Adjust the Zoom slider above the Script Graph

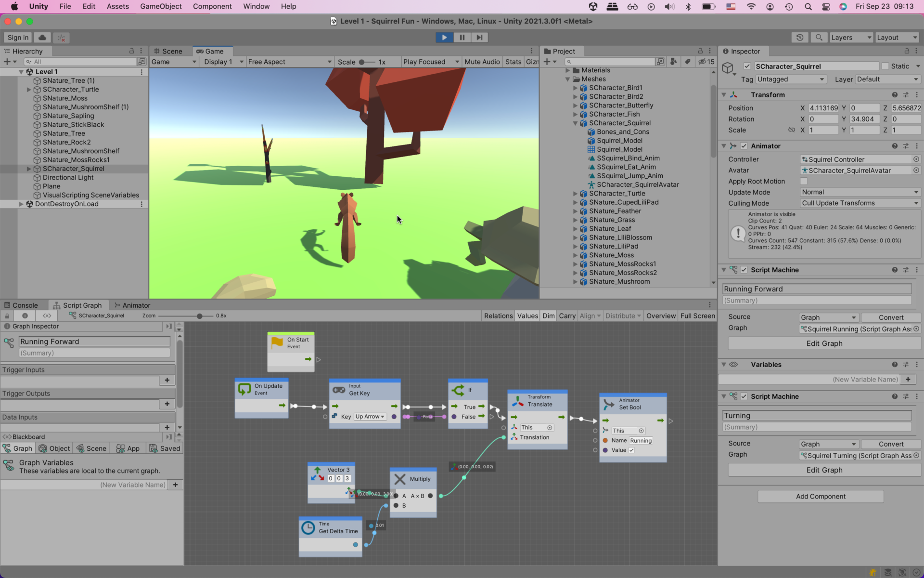pos(199,315)
